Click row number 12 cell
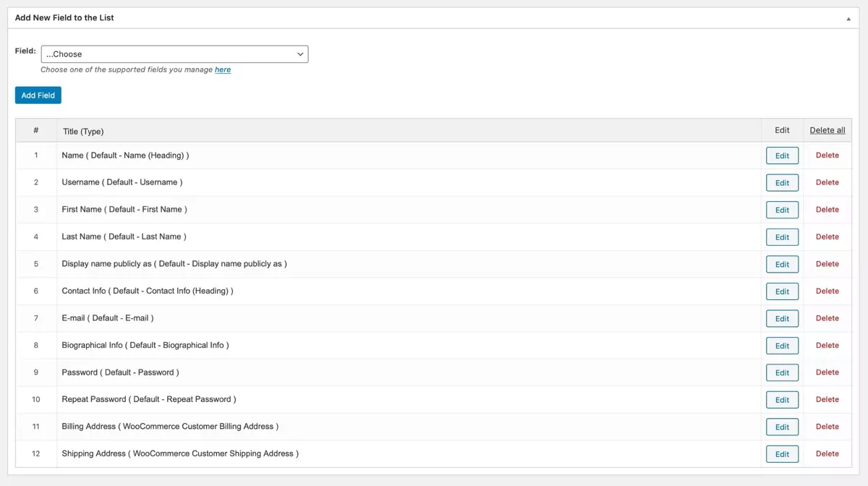Viewport: 868px width, 486px height. coord(36,453)
